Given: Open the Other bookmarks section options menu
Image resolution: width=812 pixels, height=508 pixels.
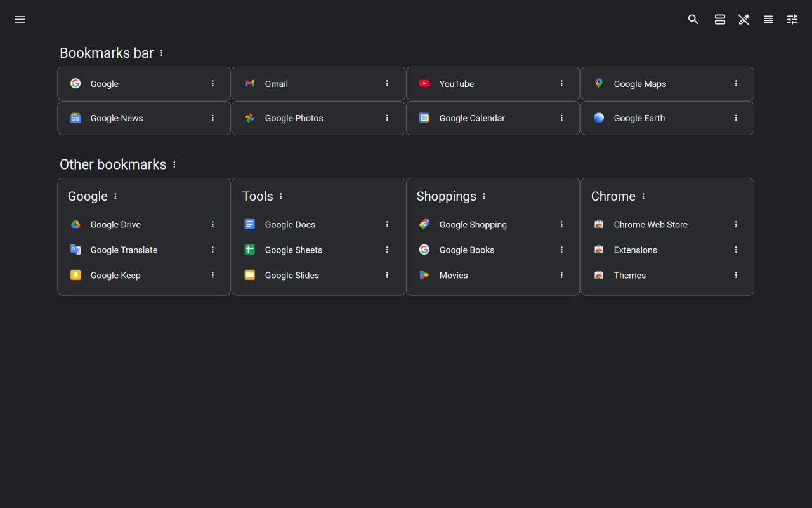Looking at the screenshot, I should click(174, 164).
